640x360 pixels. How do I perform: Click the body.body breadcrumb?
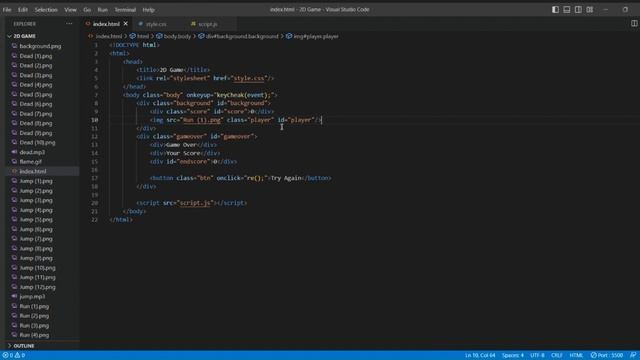[x=177, y=36]
